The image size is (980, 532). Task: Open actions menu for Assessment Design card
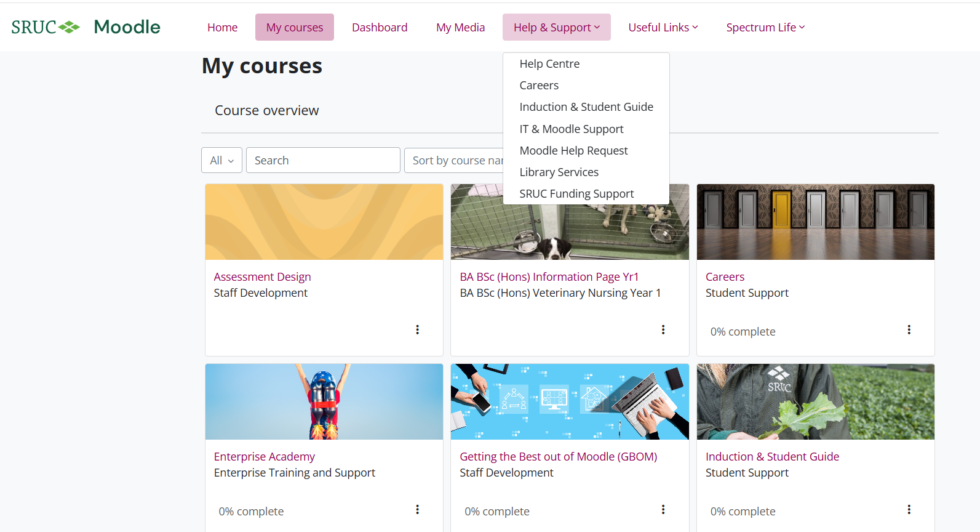[x=417, y=330]
